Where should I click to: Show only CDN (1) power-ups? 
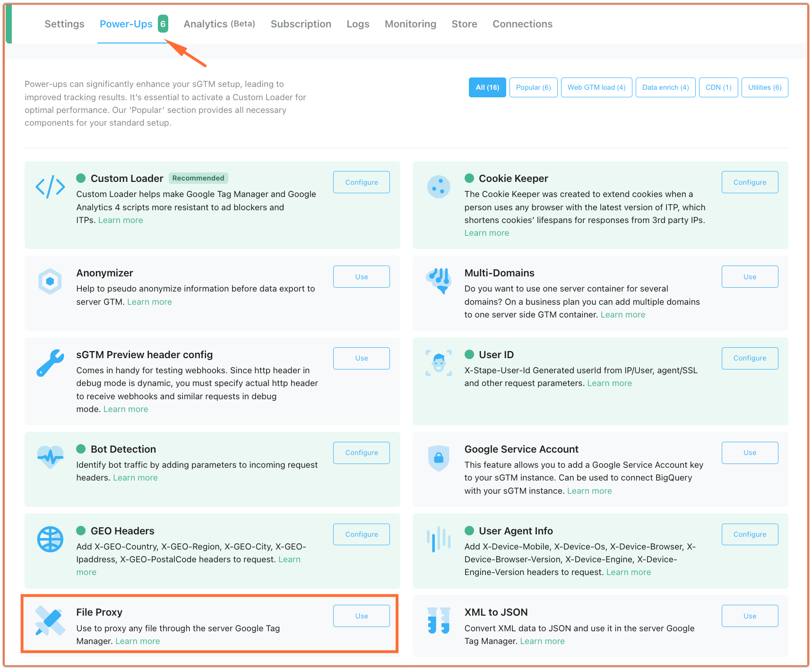click(718, 87)
